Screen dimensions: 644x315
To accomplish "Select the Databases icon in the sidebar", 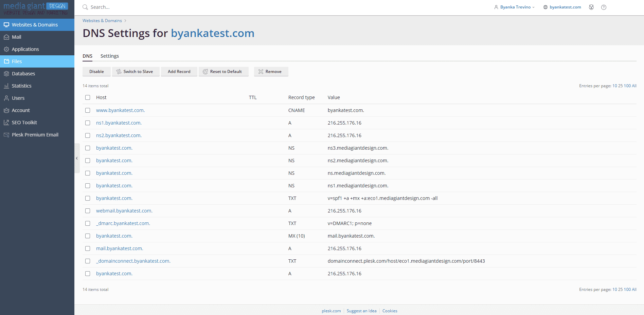I will (6, 73).
